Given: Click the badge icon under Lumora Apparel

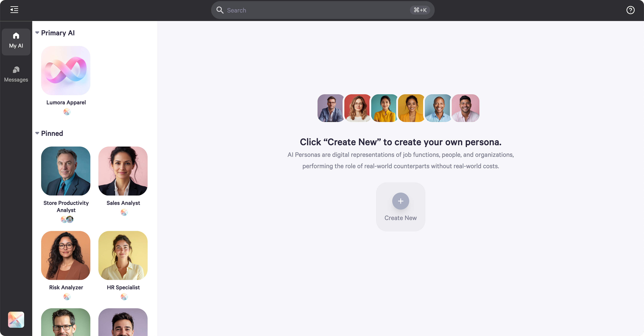Looking at the screenshot, I should (x=67, y=112).
